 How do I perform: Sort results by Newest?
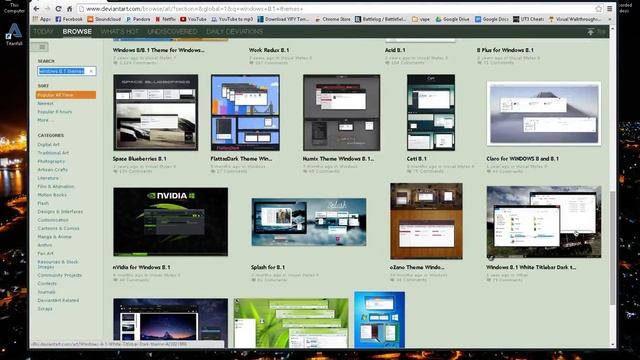[45, 104]
